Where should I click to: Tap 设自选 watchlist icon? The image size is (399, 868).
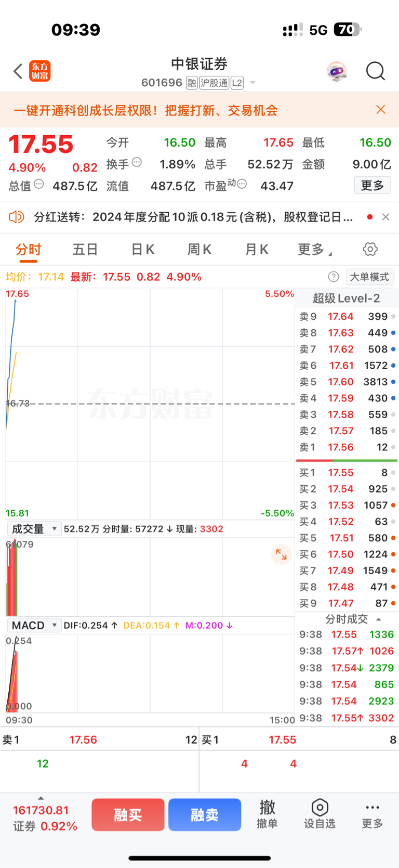320,814
